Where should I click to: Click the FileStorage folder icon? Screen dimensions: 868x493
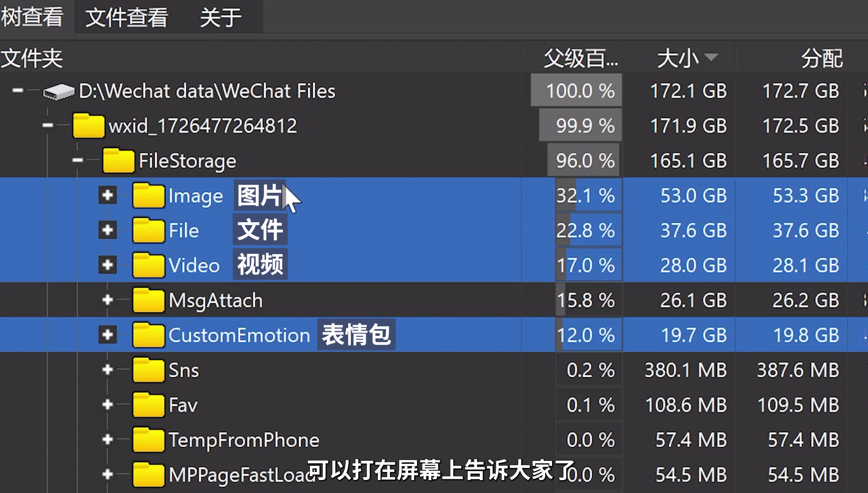[119, 161]
